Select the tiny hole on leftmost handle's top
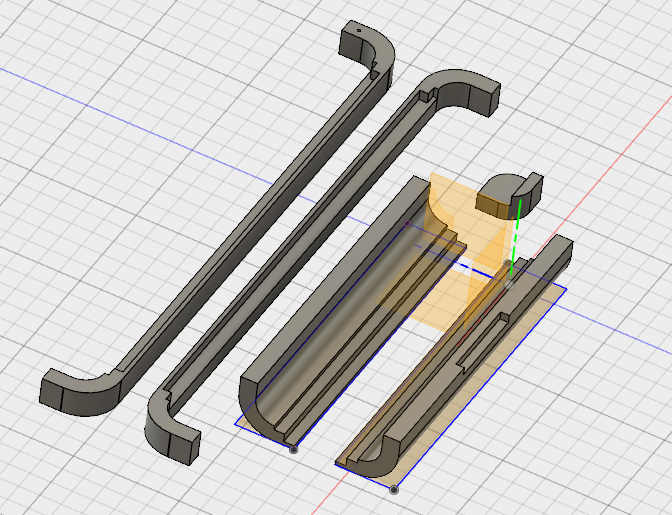 click(x=359, y=30)
